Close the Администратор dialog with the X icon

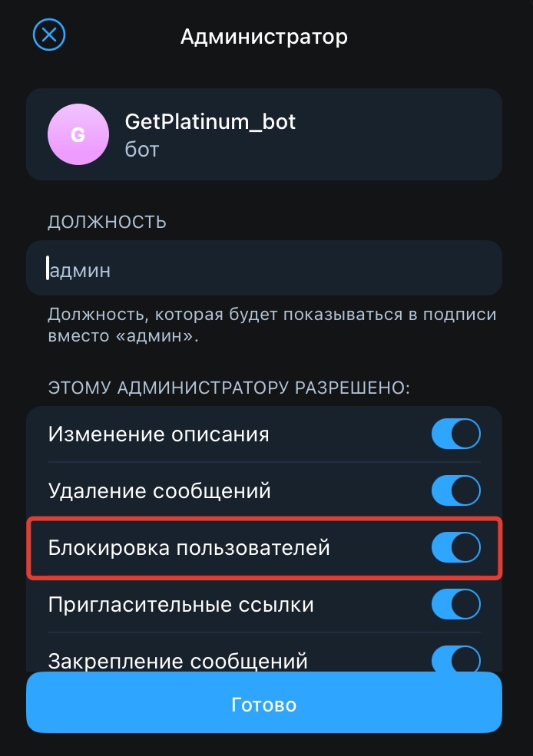[x=49, y=35]
